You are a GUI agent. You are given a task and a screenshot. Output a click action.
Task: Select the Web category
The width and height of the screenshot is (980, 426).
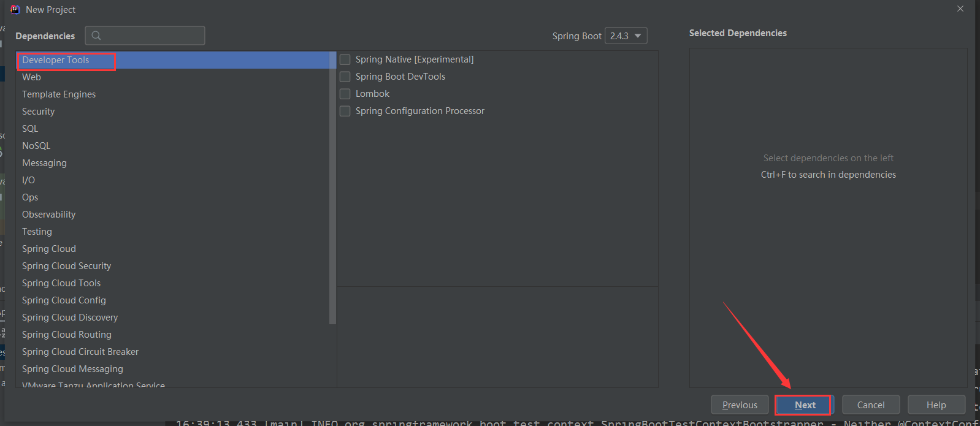(x=172, y=77)
